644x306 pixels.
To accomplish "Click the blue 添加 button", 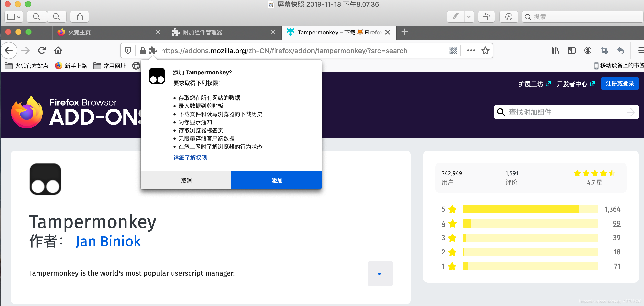I will 276,180.
